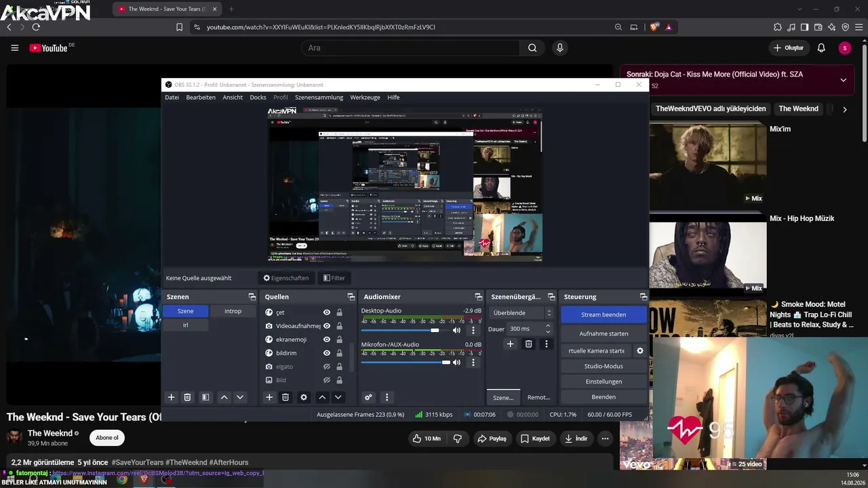868x488 pixels.
Task: Hide the ekranemoji source
Action: pos(327,340)
